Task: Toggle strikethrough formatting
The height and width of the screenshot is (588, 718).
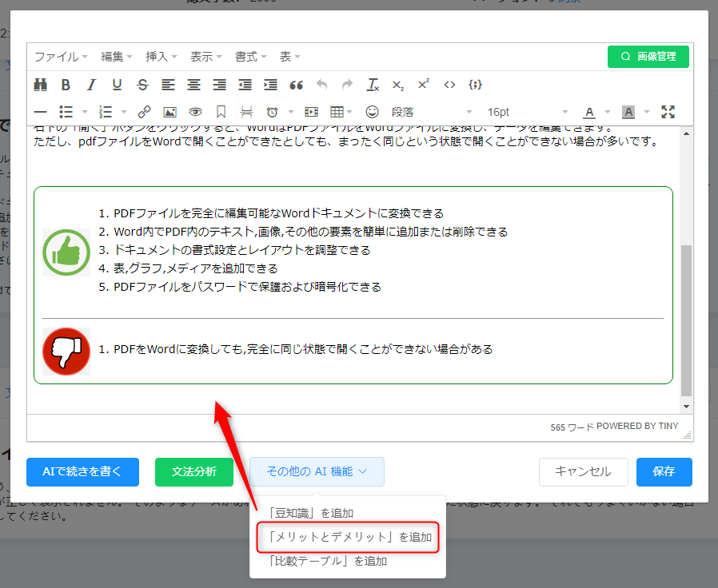Action: pos(142,85)
